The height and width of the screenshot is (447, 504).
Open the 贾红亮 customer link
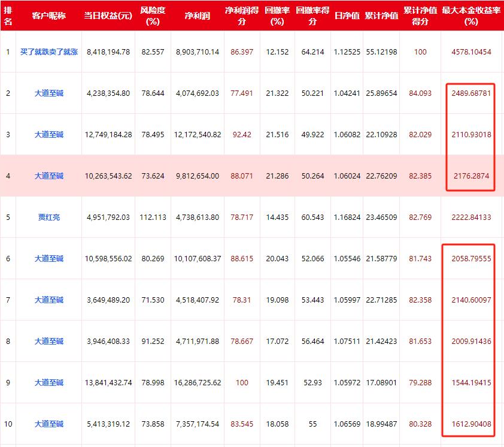click(49, 218)
